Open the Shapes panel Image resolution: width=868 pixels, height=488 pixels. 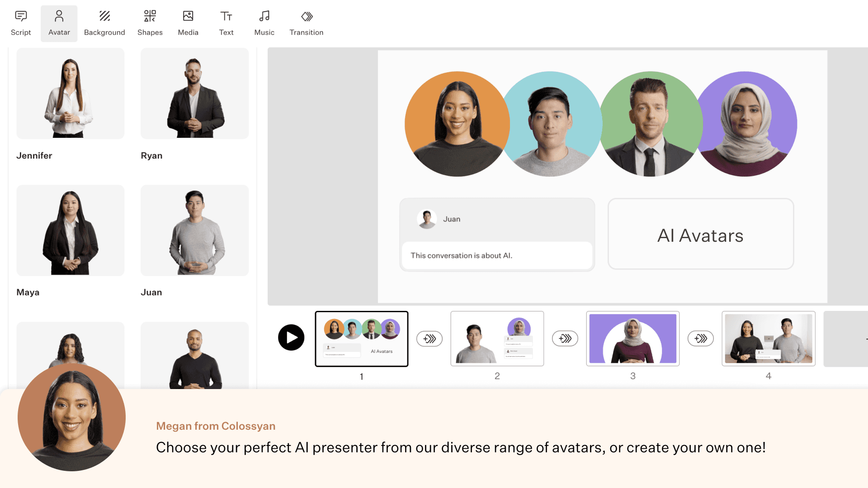point(150,23)
